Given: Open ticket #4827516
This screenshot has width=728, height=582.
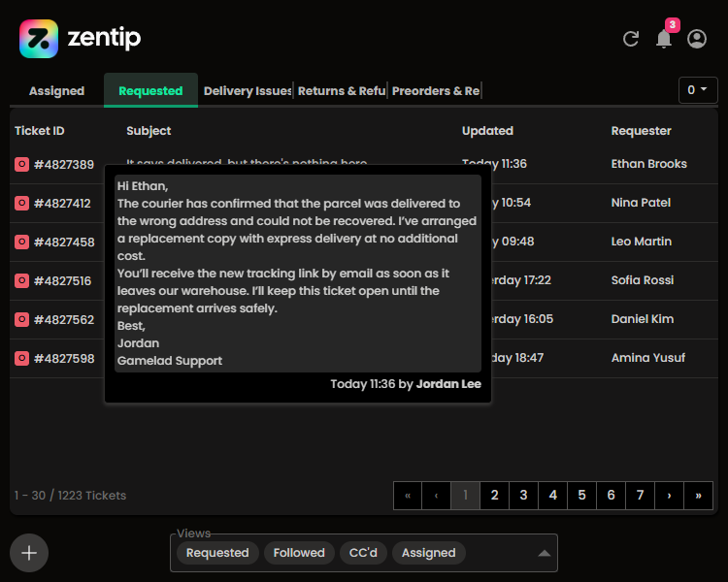Looking at the screenshot, I should (x=63, y=280).
